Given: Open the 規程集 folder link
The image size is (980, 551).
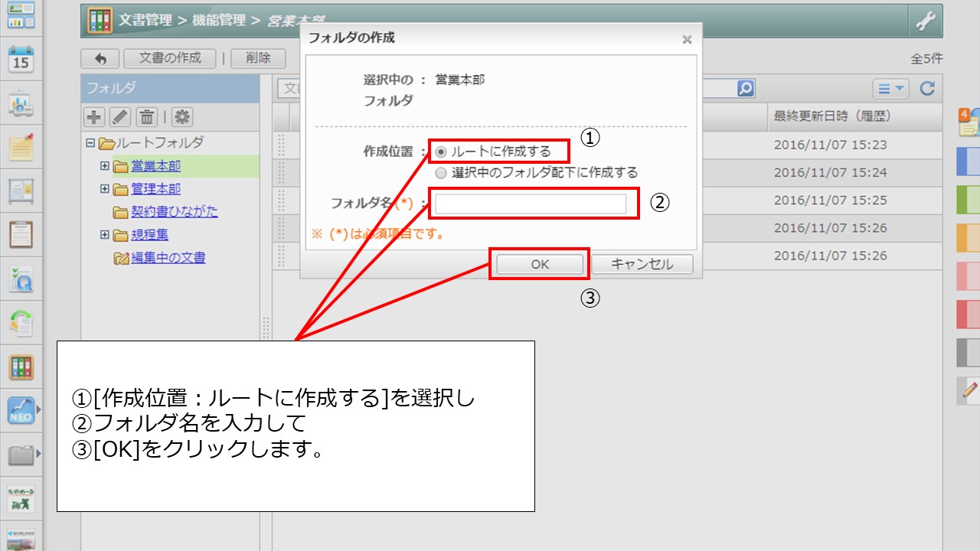Looking at the screenshot, I should pos(150,235).
